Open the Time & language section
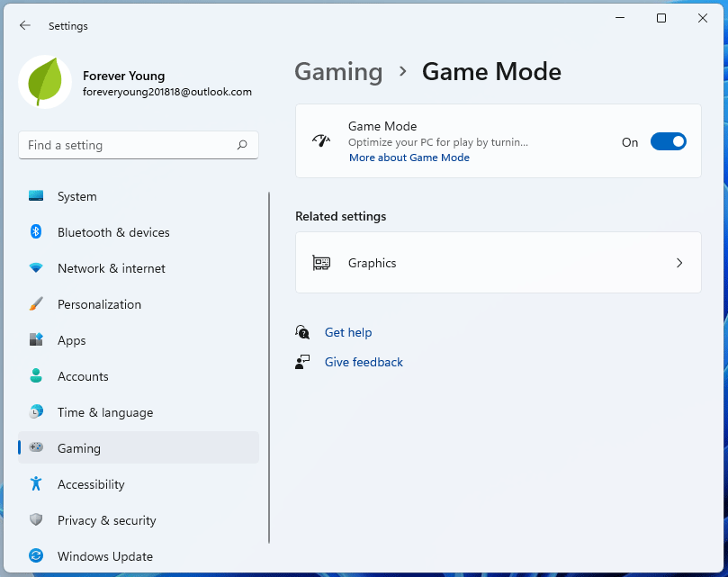 pos(104,412)
